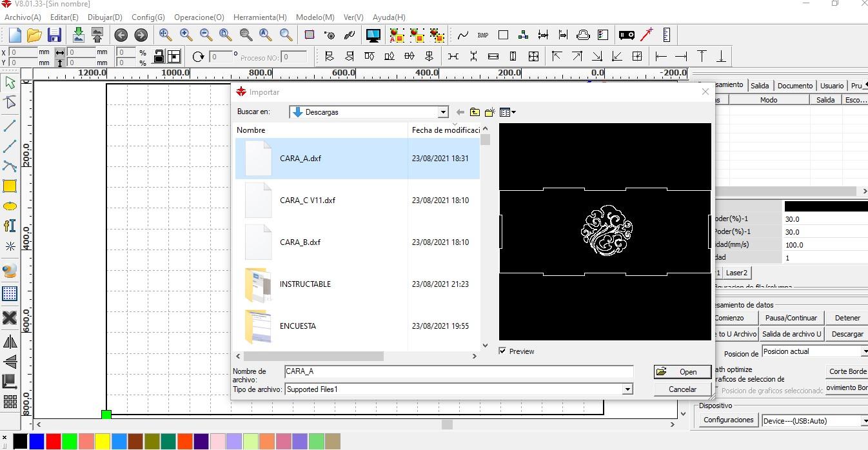The image size is (868, 450).
Task: Open the Archivo(A) menu
Action: (x=23, y=17)
